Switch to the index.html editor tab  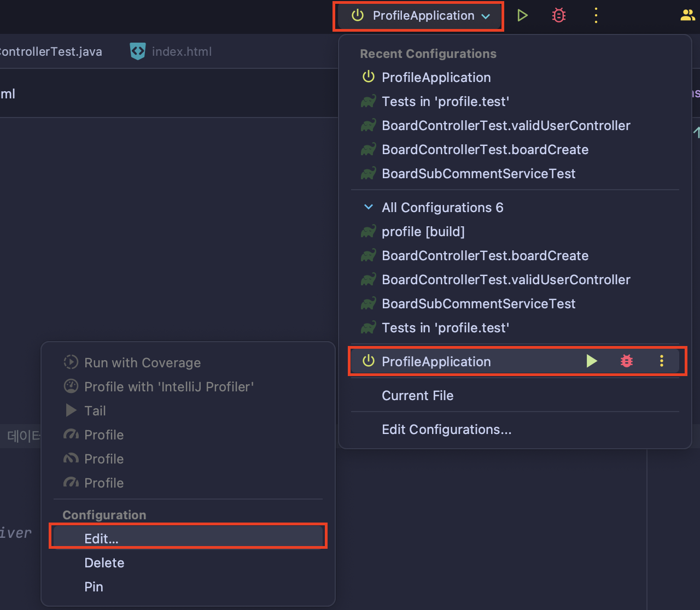171,51
